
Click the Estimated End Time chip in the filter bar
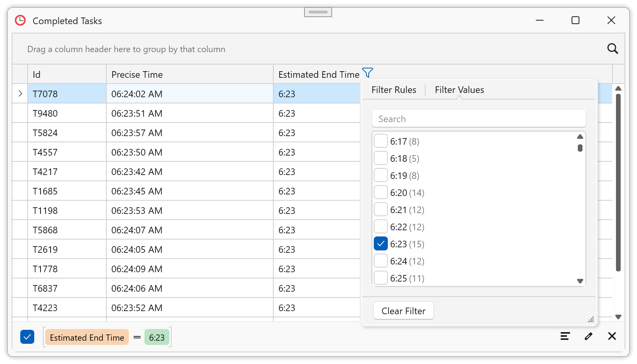coord(86,337)
